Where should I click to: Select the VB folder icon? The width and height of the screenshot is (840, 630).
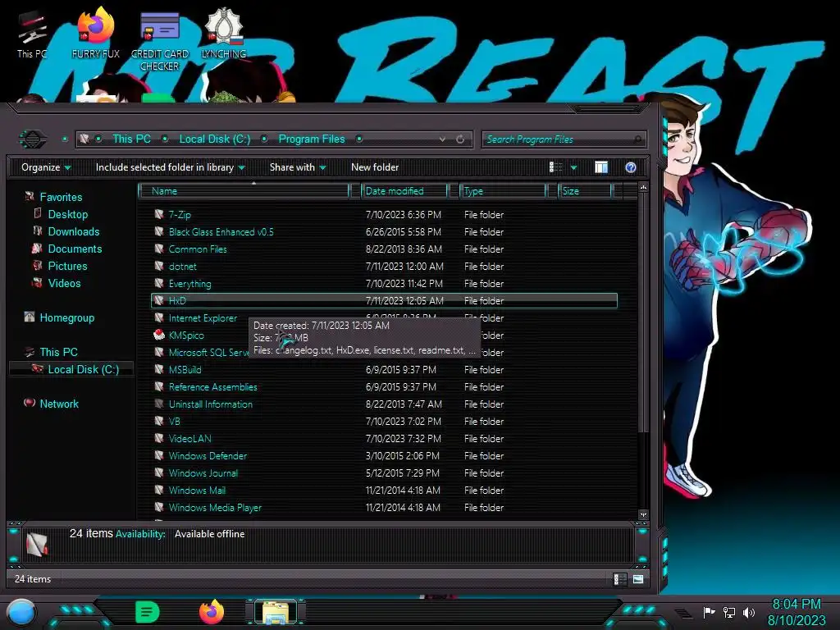pos(159,421)
